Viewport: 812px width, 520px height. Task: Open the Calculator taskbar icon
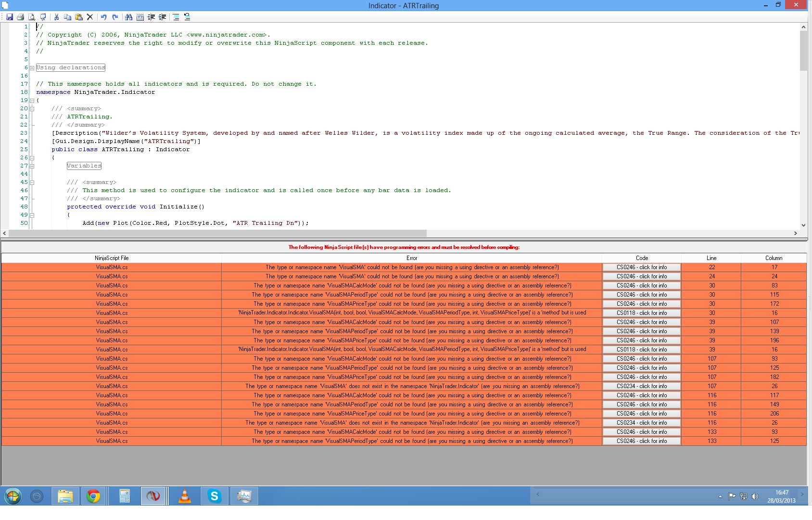click(x=125, y=496)
